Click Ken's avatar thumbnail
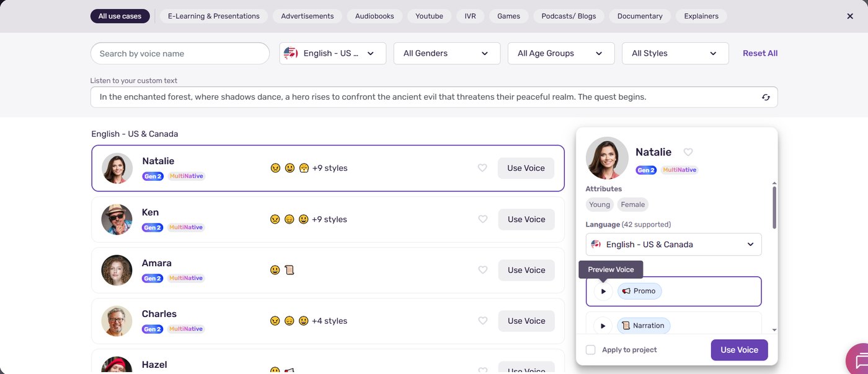 click(117, 219)
